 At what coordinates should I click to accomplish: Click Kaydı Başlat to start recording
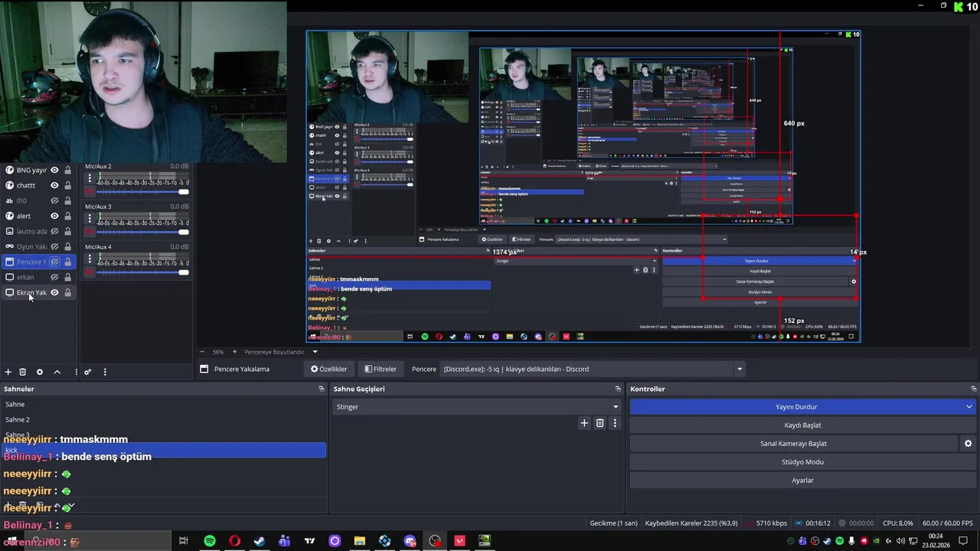802,425
